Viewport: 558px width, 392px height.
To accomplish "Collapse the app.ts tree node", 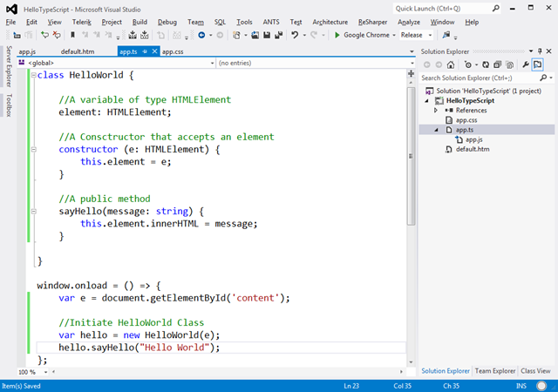I will 436,130.
